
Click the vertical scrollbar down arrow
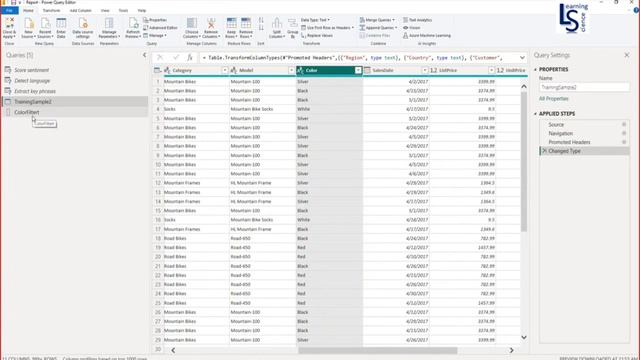tap(524, 338)
